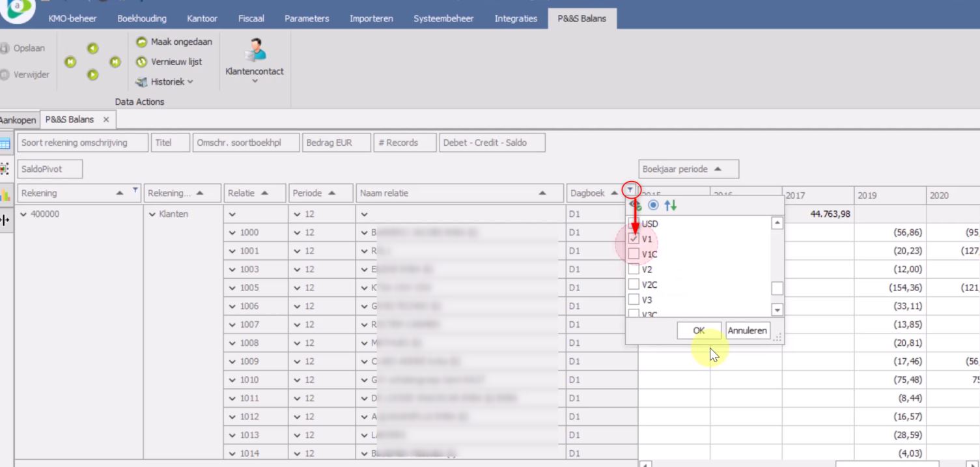980x467 pixels.
Task: Open the Fiscaal ribbon tab
Action: click(x=251, y=19)
